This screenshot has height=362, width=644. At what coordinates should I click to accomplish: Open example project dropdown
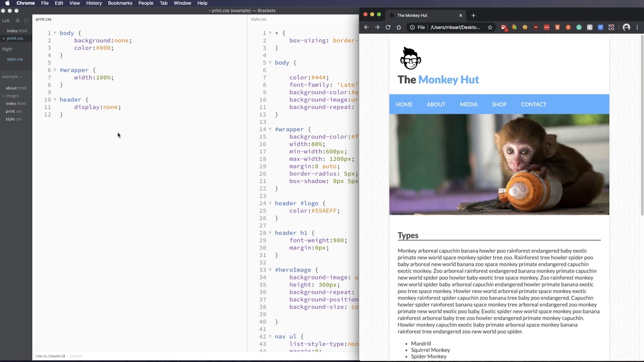click(x=12, y=76)
